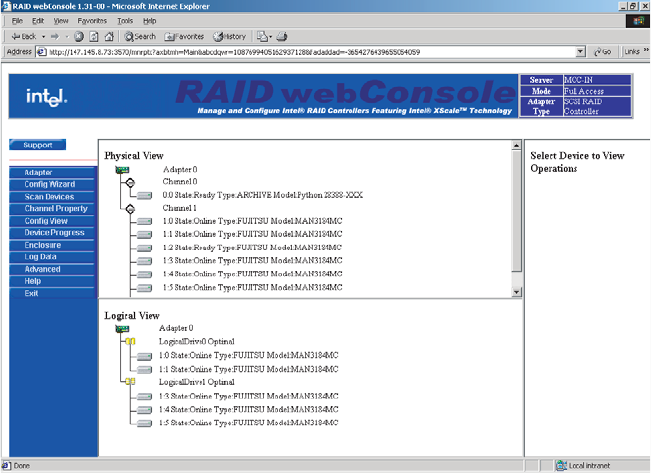The height and width of the screenshot is (473, 651).
Task: Click the Adapter 0 card icon in Physical View
Action: tap(122, 169)
